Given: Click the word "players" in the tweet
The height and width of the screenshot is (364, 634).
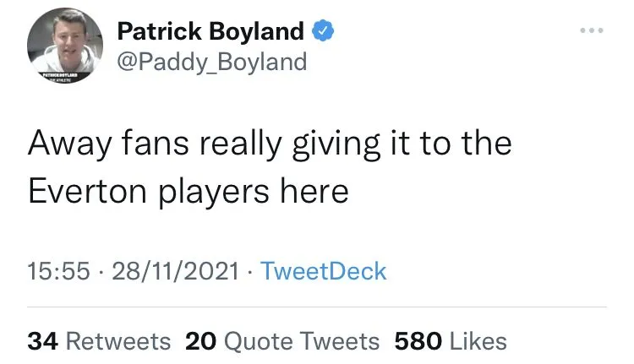Looking at the screenshot, I should [x=221, y=193].
